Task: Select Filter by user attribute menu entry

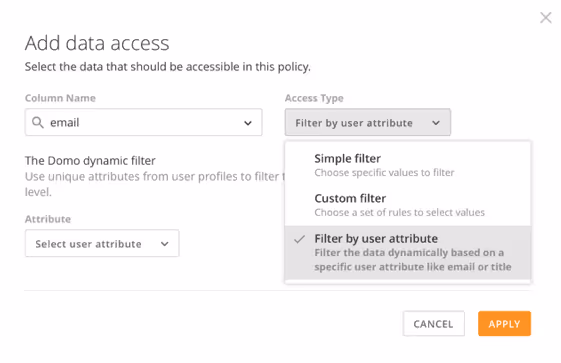Action: pyautogui.click(x=408, y=252)
